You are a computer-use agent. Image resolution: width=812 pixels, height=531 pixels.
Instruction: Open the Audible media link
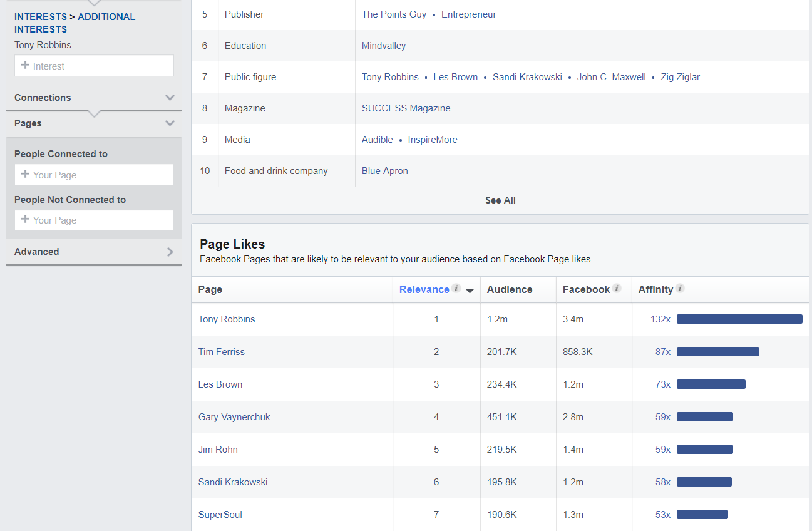(378, 140)
